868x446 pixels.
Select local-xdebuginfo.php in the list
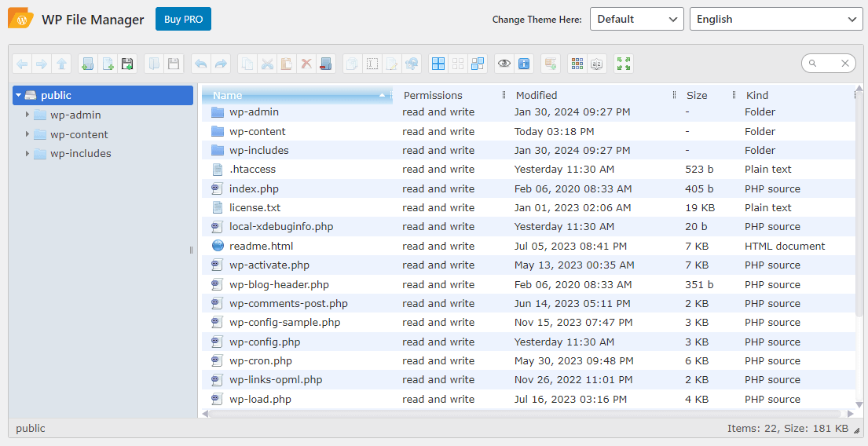coord(529,226)
